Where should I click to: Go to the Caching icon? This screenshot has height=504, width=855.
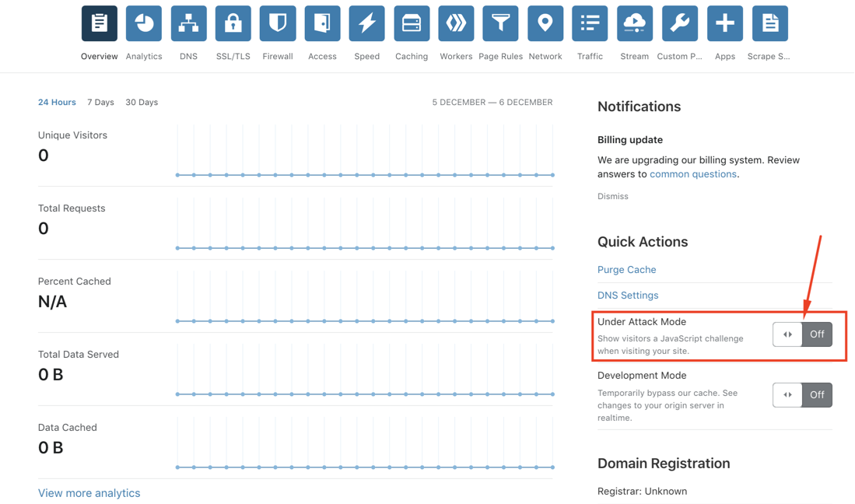pos(412,23)
